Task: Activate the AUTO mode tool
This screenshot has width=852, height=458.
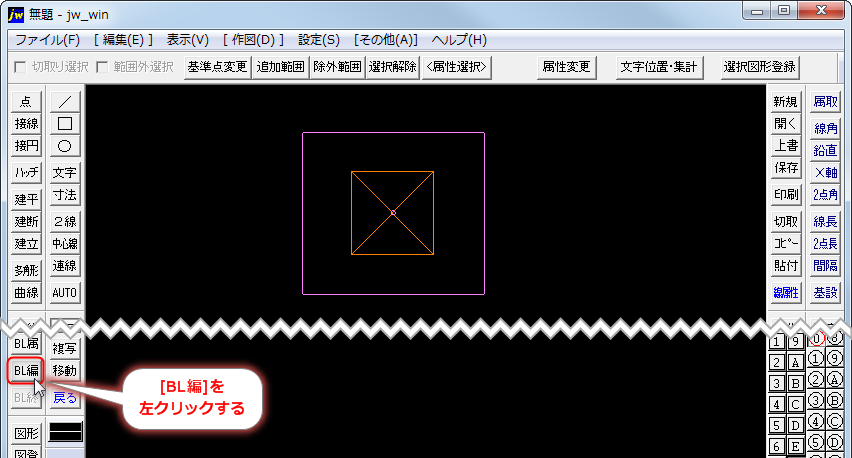Action: (x=65, y=293)
